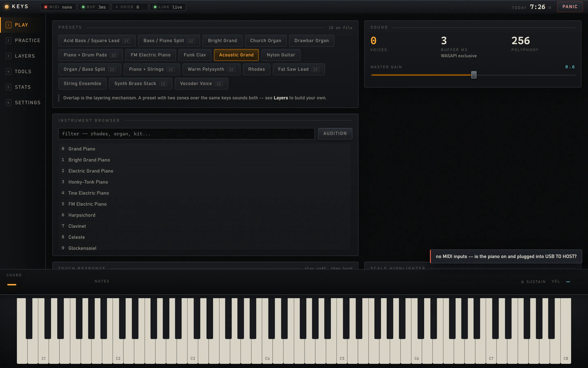
Task: Adjust the Master Gain slider handle
Action: (x=473, y=75)
